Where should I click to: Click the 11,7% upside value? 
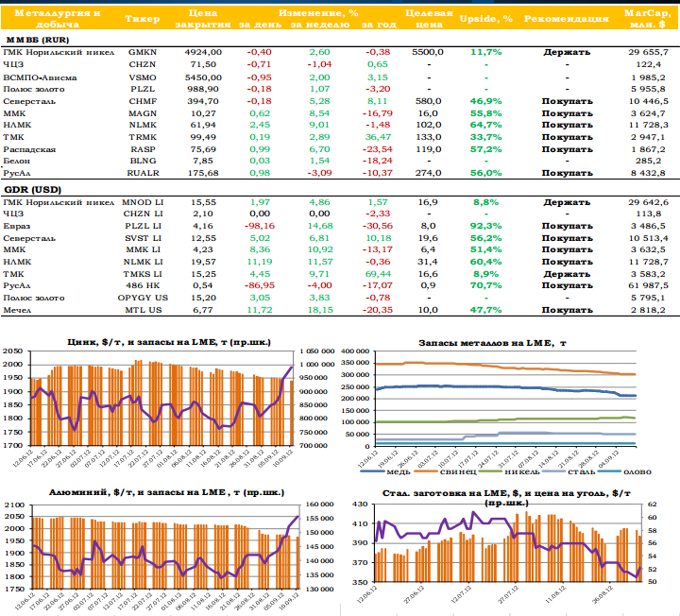coord(485,52)
